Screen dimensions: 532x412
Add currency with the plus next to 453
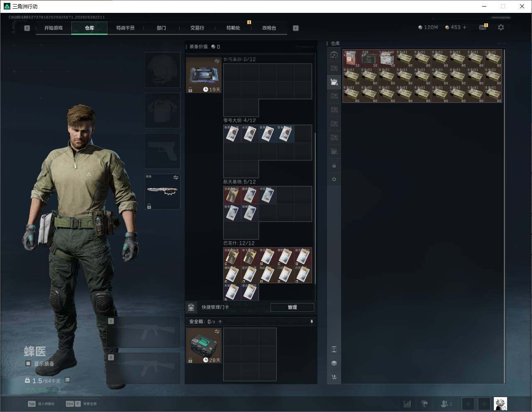tap(465, 27)
